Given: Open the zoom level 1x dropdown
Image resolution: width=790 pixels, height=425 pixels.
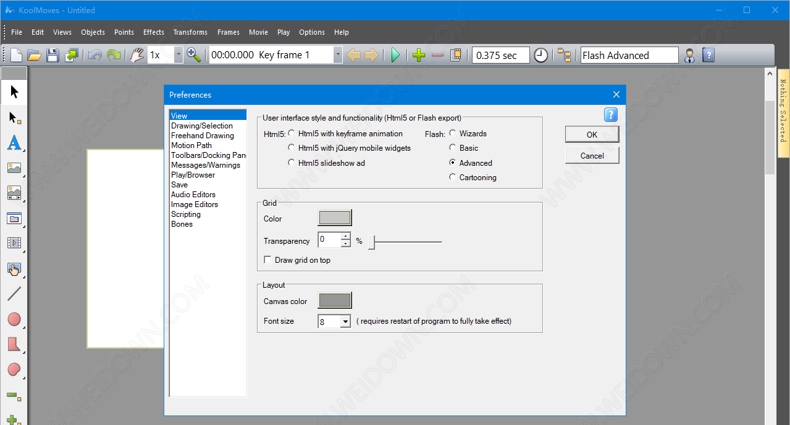Looking at the screenshot, I should click(x=178, y=55).
